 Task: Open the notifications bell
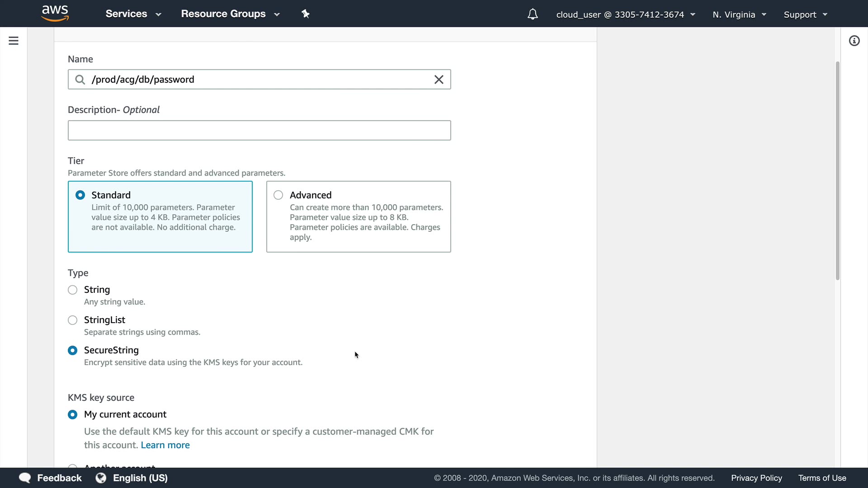pyautogui.click(x=533, y=14)
